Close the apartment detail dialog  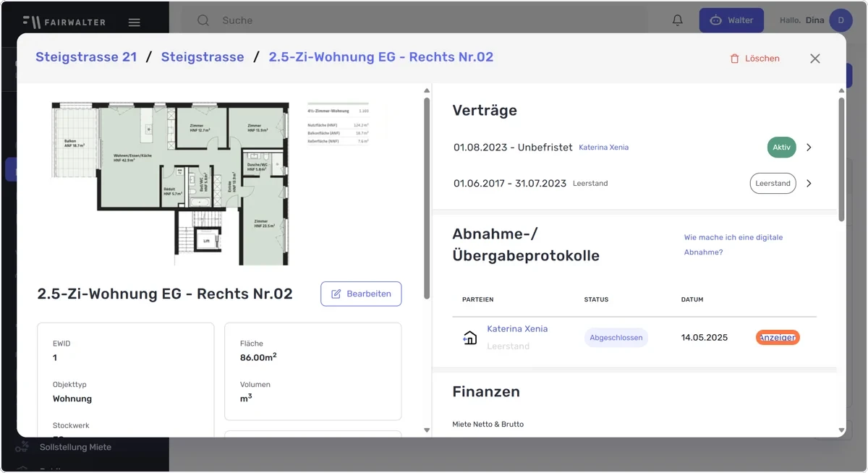coord(815,59)
